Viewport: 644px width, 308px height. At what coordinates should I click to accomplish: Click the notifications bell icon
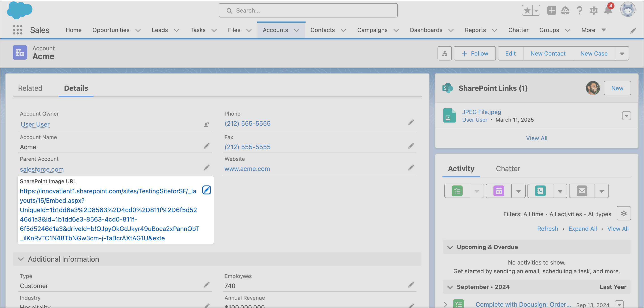(608, 11)
